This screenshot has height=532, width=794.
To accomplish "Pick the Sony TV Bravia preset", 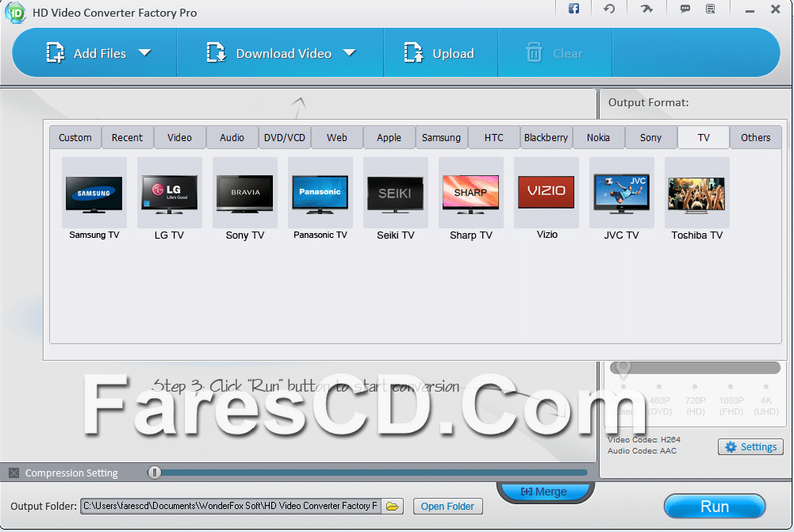I will (x=245, y=193).
